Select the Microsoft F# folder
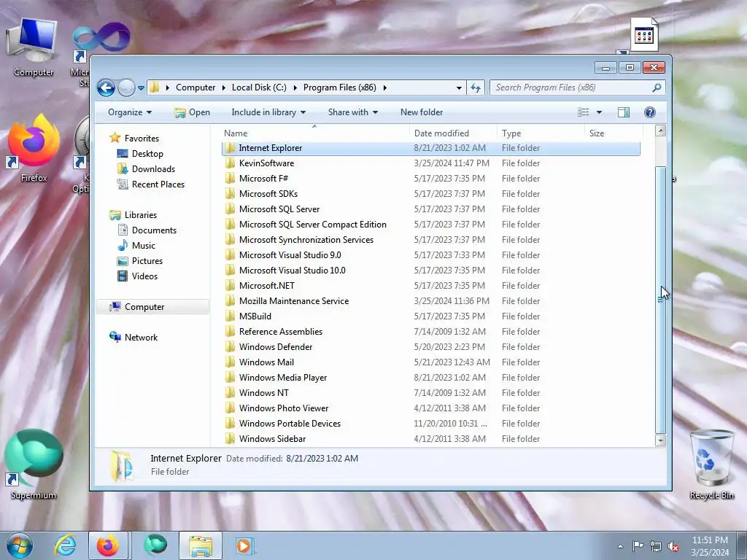 coord(263,179)
